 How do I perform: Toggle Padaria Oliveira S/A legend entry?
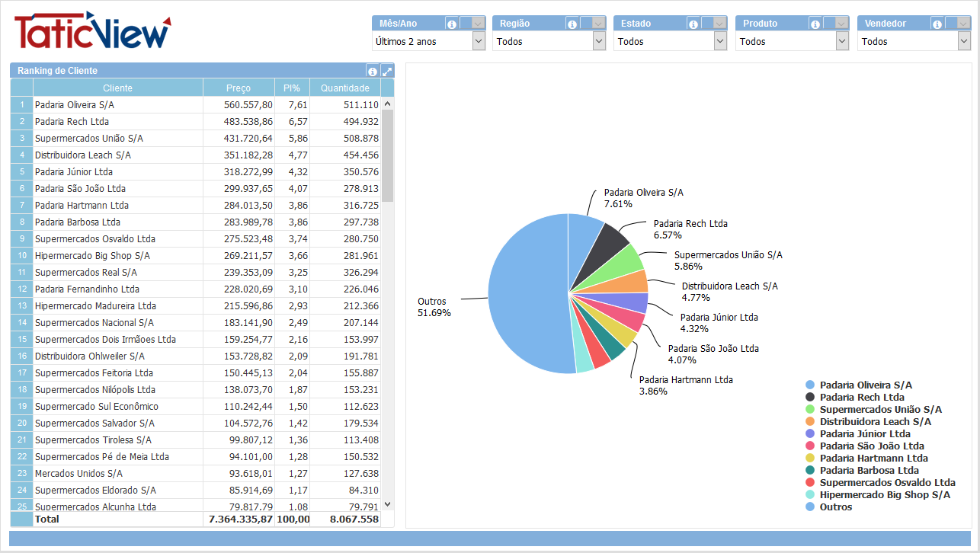866,385
